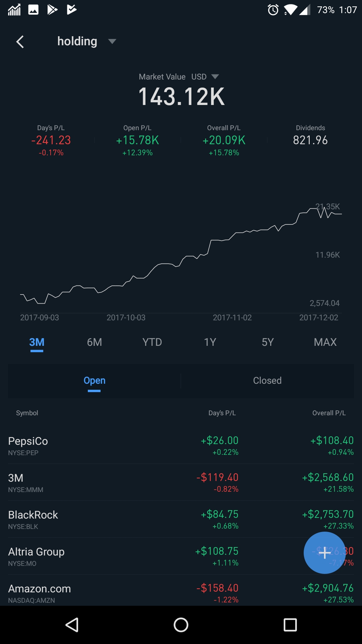Show the YTD chart range
Screen dimensions: 362x644
click(152, 342)
